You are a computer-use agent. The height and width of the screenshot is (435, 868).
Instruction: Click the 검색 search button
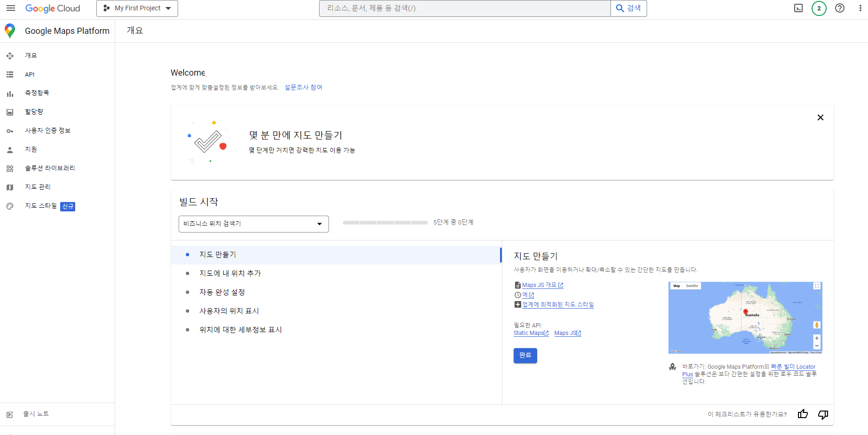[629, 8]
